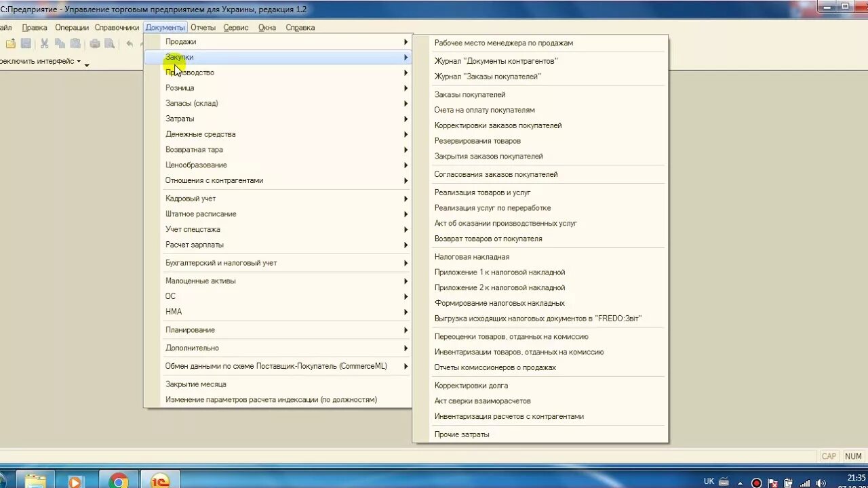
Task: Expand the Продажи submenu arrow
Action: [406, 42]
